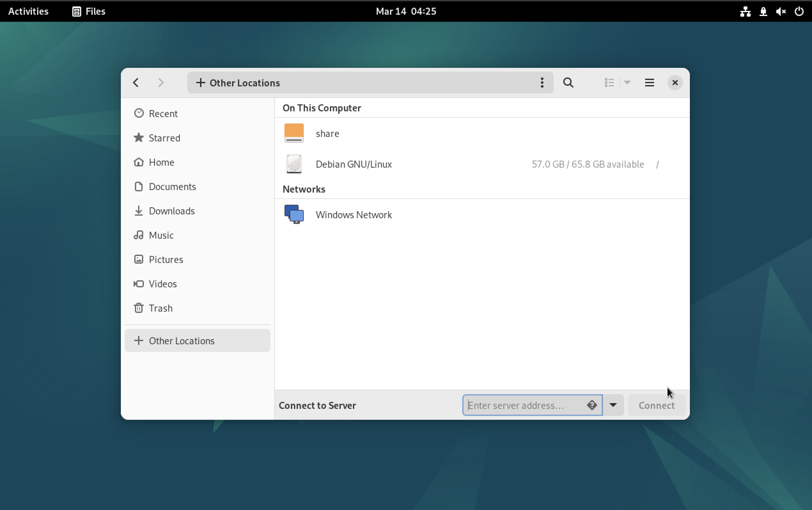This screenshot has width=812, height=510.
Task: Open Documents in the sidebar
Action: [x=198, y=187]
